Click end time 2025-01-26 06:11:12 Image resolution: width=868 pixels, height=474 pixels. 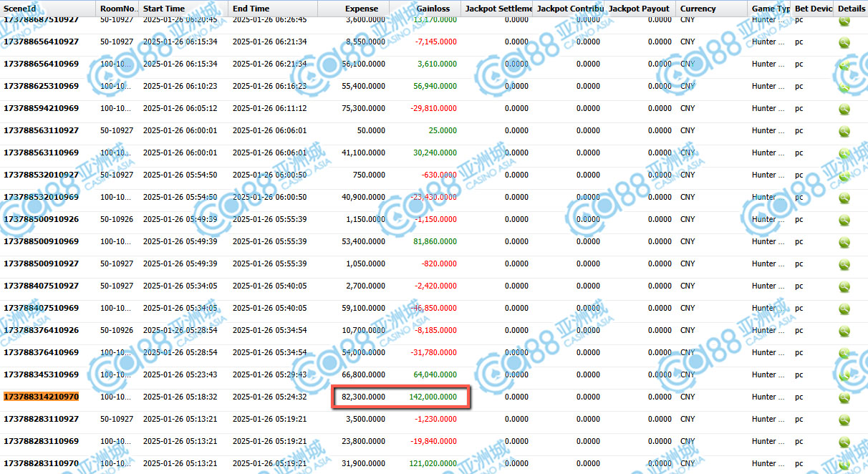269,108
